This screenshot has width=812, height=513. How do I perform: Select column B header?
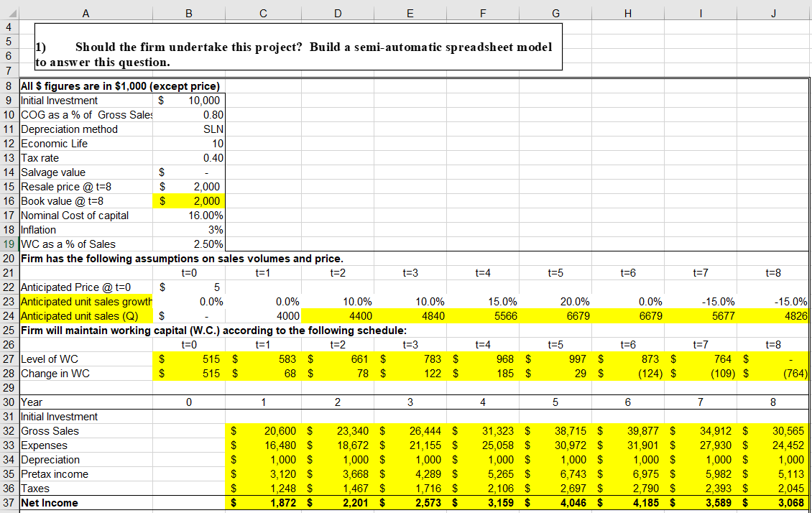(x=188, y=11)
